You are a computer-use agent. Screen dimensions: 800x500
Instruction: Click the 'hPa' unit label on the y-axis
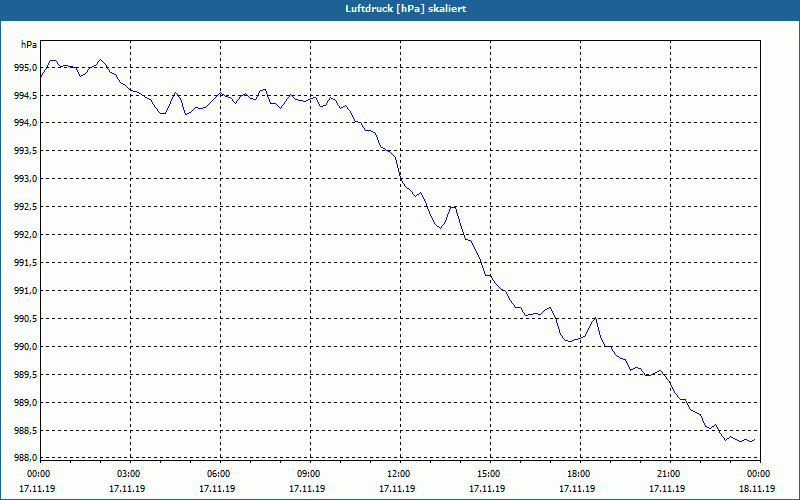click(x=29, y=45)
